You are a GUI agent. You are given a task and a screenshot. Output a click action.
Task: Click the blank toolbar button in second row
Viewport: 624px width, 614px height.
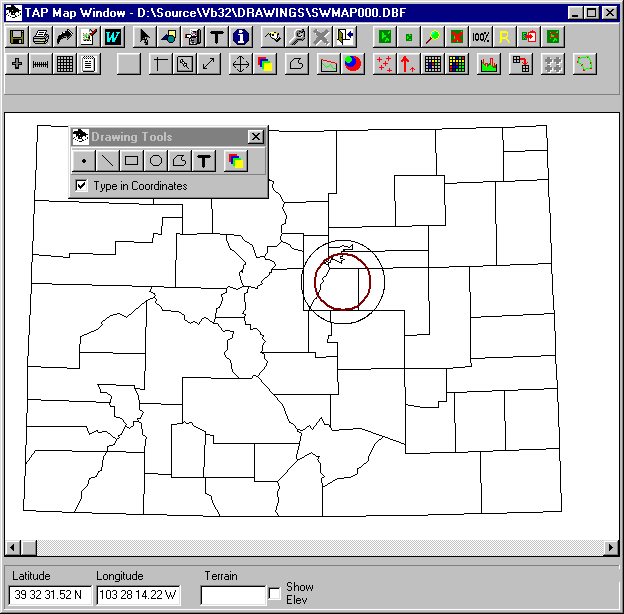pos(129,64)
